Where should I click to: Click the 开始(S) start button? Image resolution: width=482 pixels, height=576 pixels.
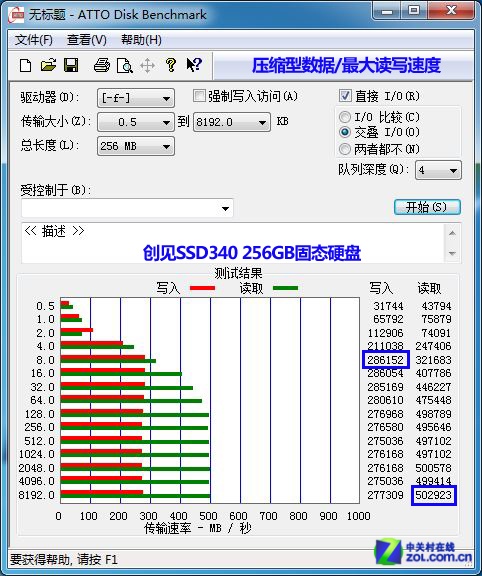pos(427,207)
